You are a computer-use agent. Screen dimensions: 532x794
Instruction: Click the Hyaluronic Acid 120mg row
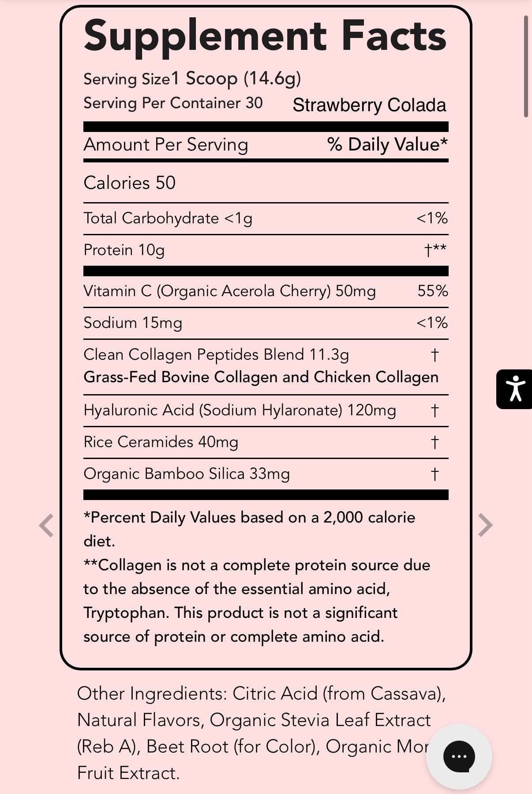pyautogui.click(x=266, y=410)
